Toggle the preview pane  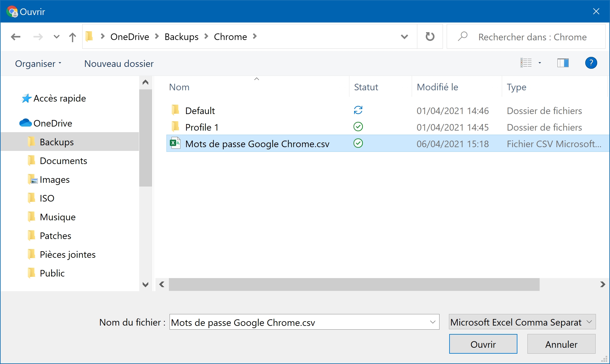tap(563, 63)
